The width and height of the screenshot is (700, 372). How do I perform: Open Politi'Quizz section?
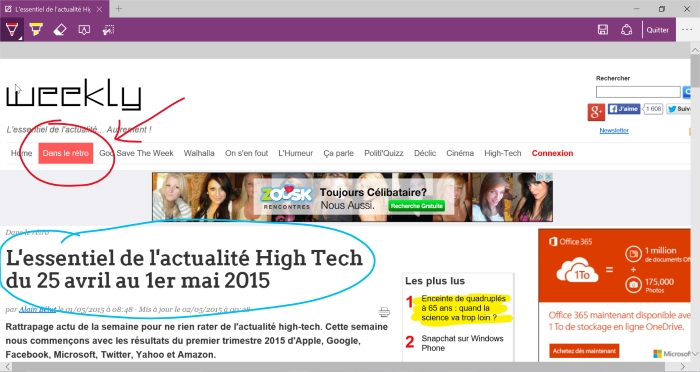click(x=383, y=153)
